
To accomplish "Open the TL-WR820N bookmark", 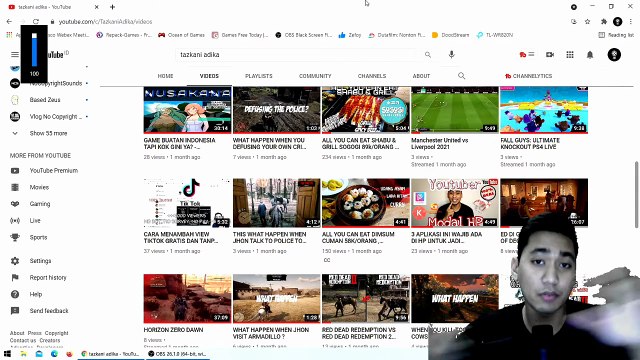I will pyautogui.click(x=495, y=35).
